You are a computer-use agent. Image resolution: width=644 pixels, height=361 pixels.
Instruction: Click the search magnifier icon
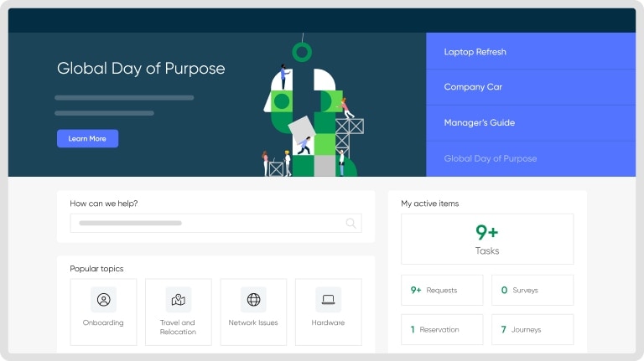coord(351,223)
